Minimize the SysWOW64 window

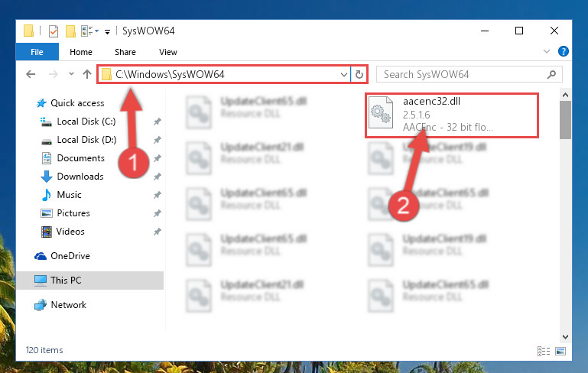(x=485, y=31)
